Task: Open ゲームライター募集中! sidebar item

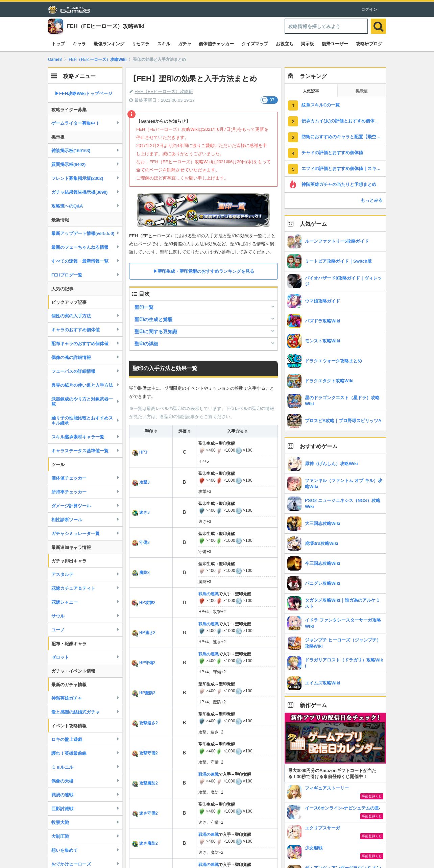Action: (x=85, y=123)
